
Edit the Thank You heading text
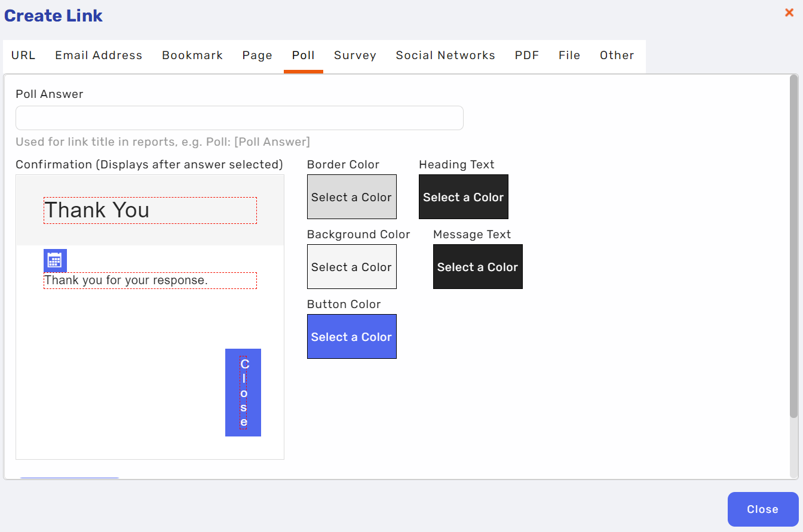150,211
